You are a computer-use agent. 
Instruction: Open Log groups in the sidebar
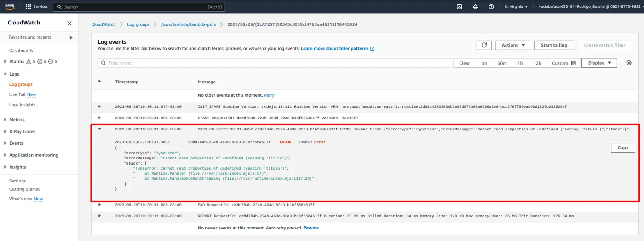[21, 84]
